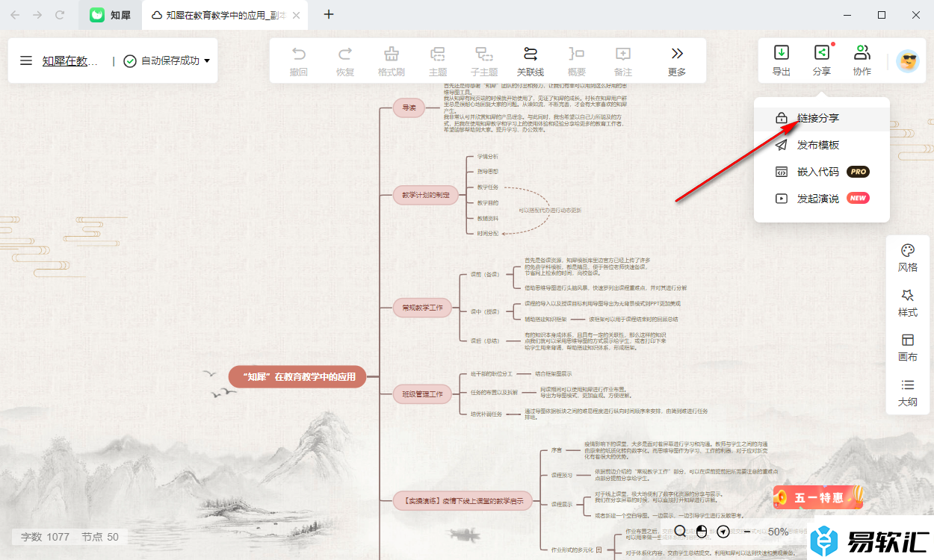Viewport: 934px width, 560px height.
Task: Click the Zhixi app logo tab
Action: click(111, 15)
